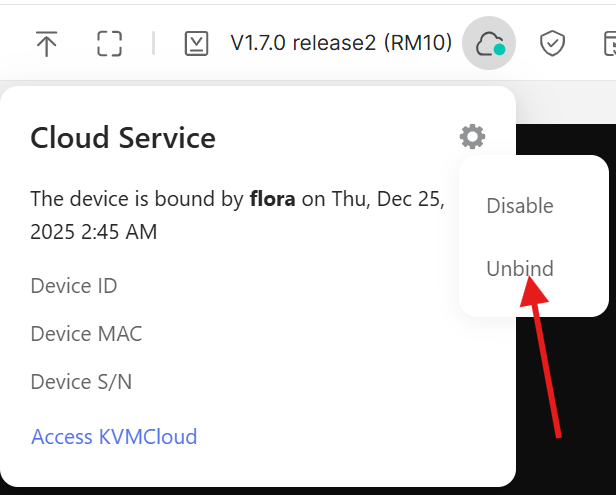
Task: Open the Cloud Service toolbar icon
Action: point(489,43)
